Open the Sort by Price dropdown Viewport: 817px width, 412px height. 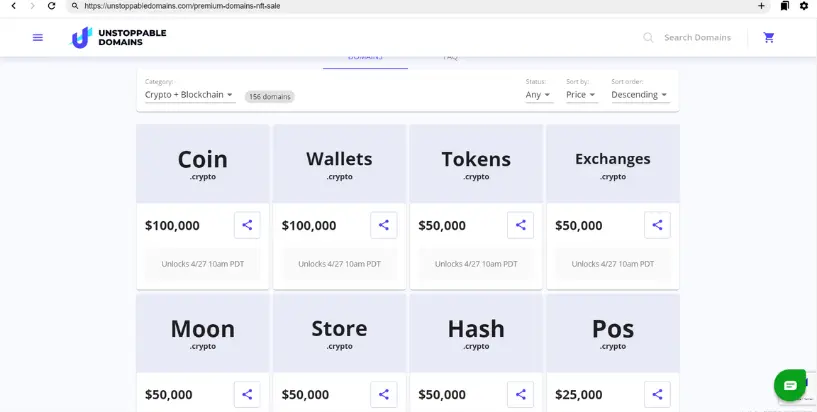point(581,95)
